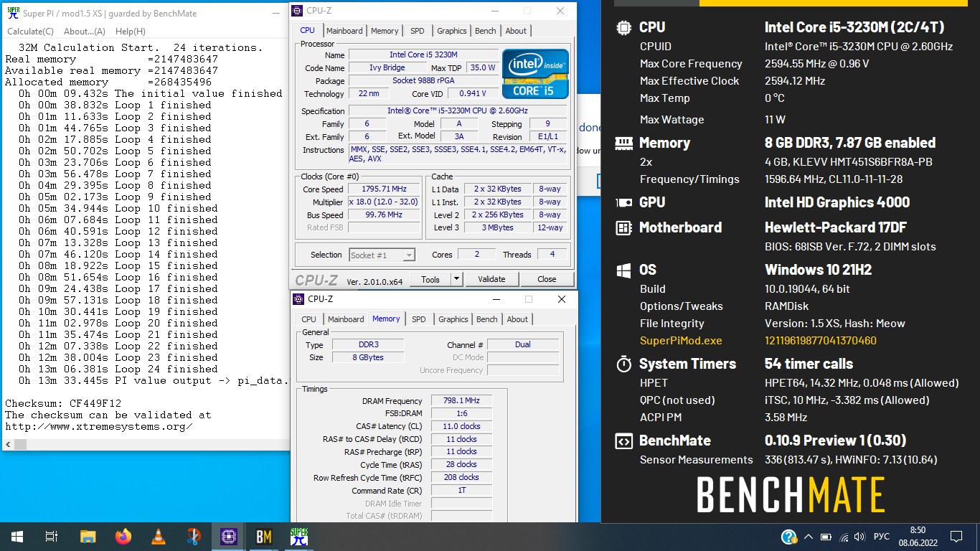Click the GPU section icon in BenchMate
980x551 pixels.
pos(623,203)
